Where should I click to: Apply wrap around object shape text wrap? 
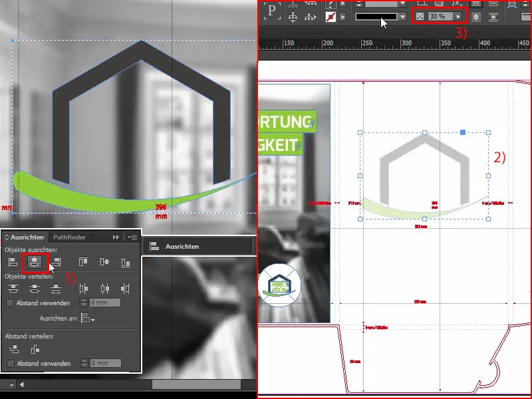pyautogui.click(x=476, y=17)
